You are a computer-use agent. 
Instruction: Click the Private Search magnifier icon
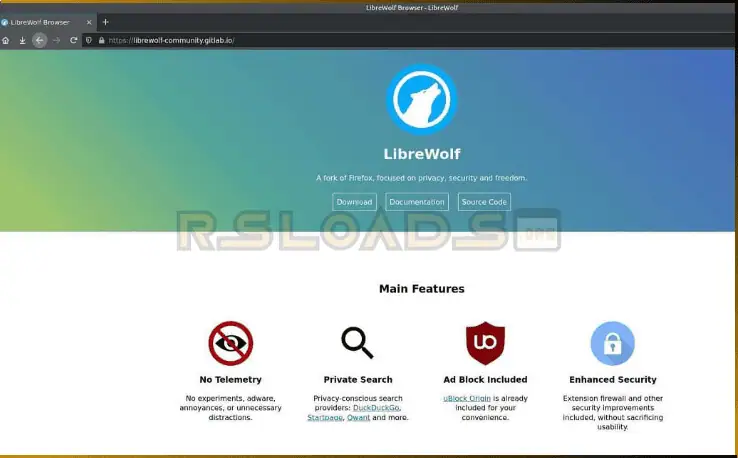[357, 343]
